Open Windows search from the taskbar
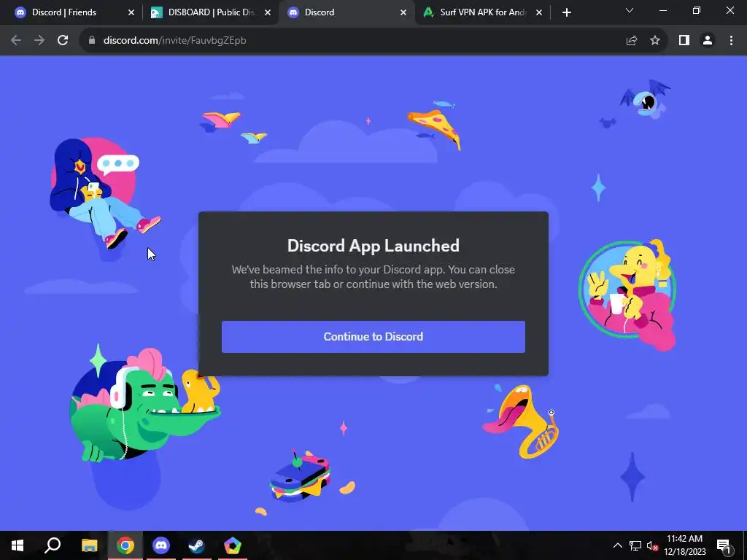 pos(53,545)
